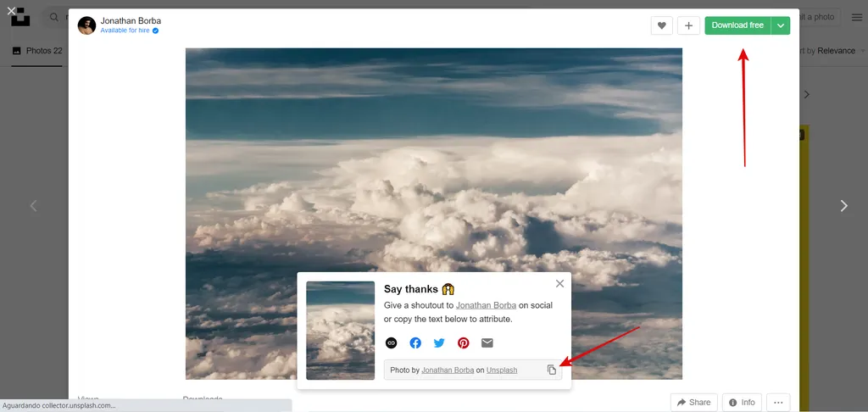Copy attribution text with clipboard icon
This screenshot has height=412, width=868.
click(551, 370)
